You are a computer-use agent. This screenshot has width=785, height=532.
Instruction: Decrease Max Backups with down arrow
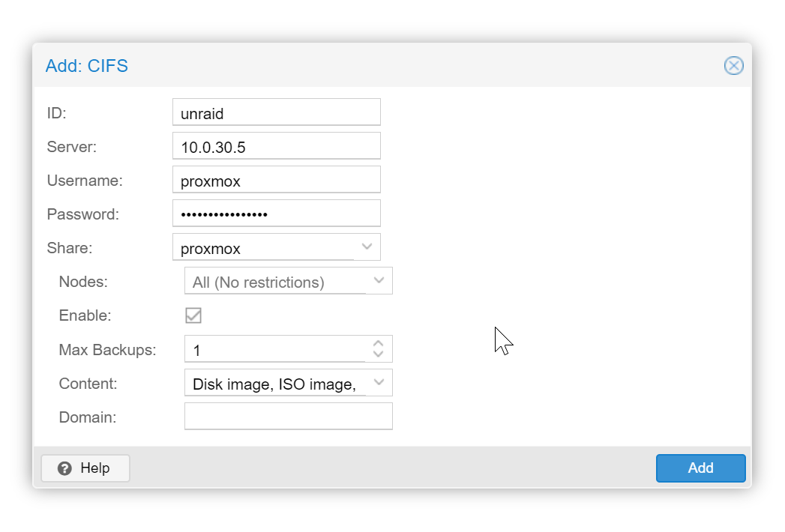pos(379,354)
